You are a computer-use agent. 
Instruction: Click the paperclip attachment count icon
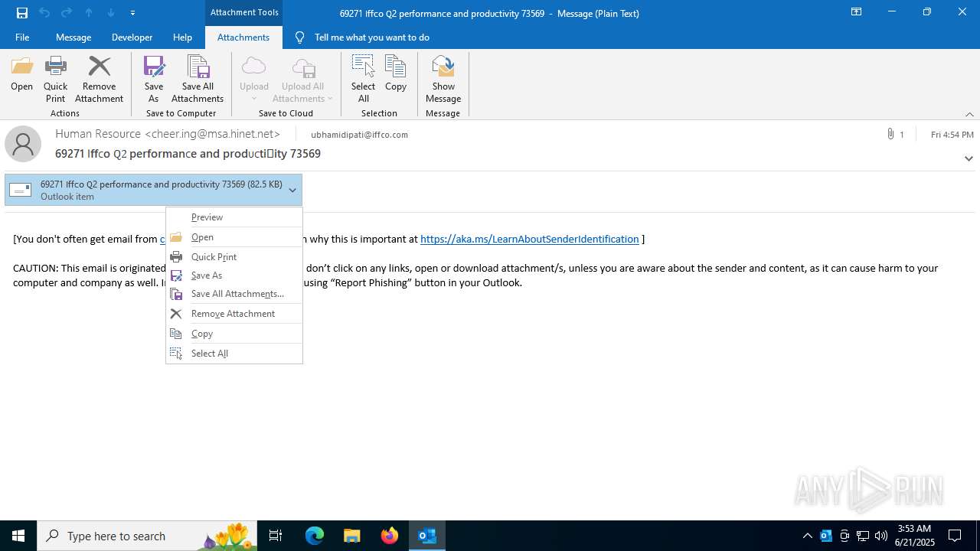point(890,134)
